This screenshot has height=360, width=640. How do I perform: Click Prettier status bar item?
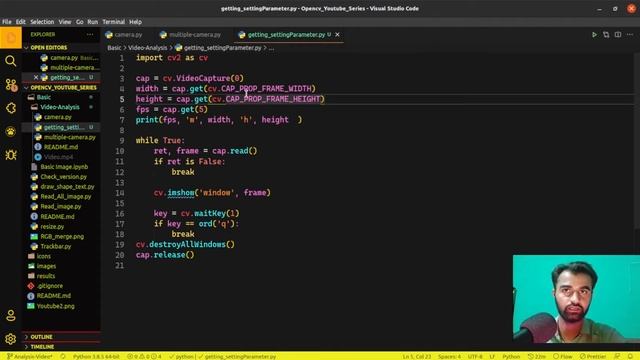pyautogui.click(x=593, y=356)
